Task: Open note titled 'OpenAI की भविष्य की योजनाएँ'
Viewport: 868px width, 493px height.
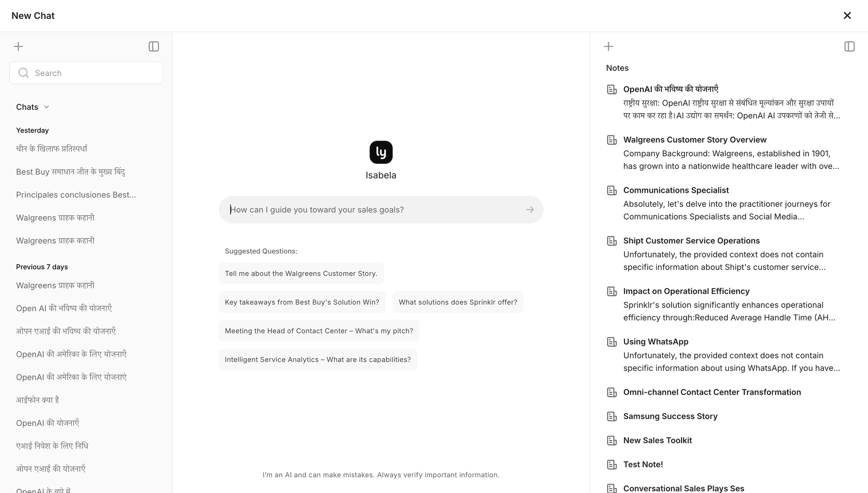Action: 670,89
